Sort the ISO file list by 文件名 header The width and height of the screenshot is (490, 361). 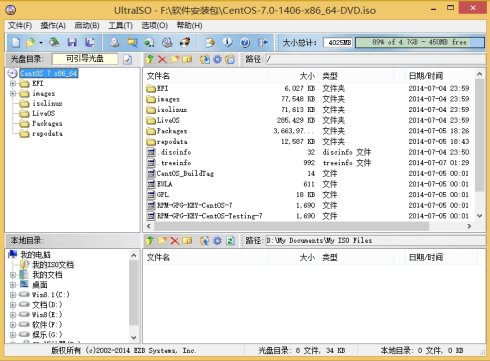coord(206,76)
